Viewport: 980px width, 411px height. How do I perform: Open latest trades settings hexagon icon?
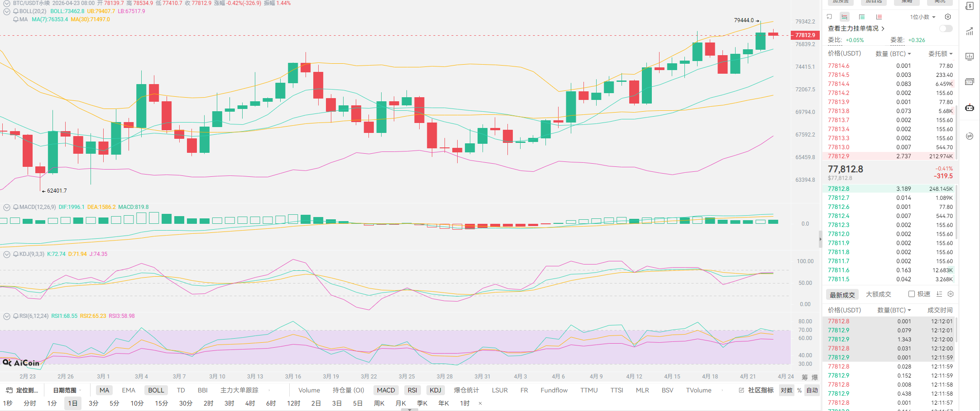tap(951, 294)
